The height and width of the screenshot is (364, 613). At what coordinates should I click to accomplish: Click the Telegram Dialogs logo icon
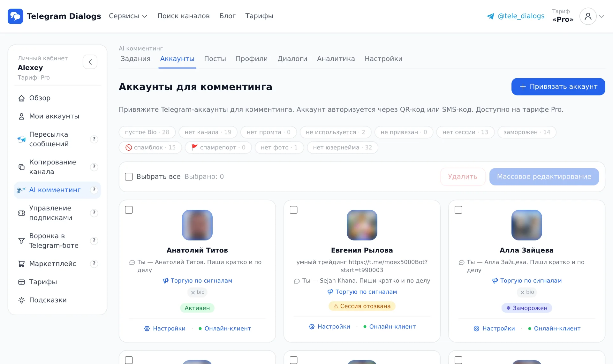pos(15,16)
